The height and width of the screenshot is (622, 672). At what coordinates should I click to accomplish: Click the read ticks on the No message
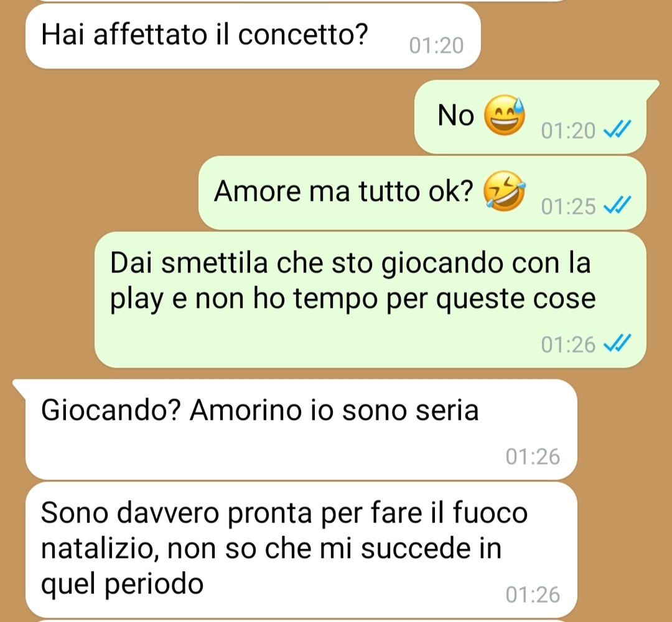(x=617, y=129)
